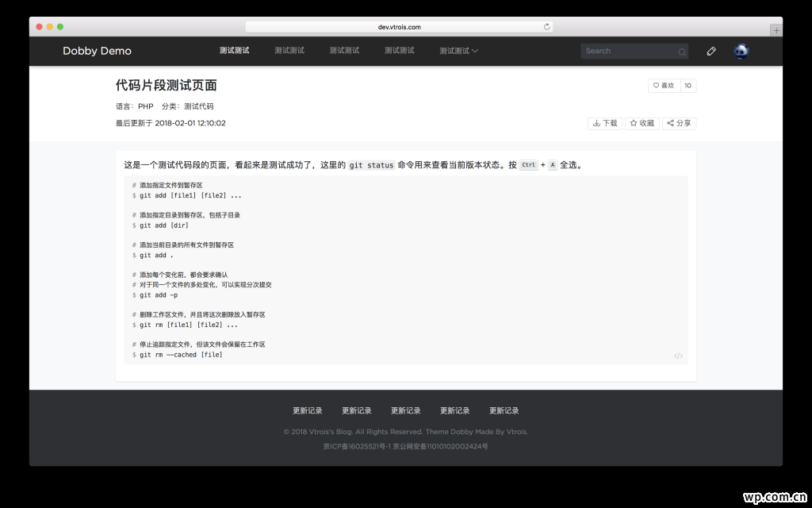
Task: Click the search magnifier icon
Action: [x=682, y=52]
